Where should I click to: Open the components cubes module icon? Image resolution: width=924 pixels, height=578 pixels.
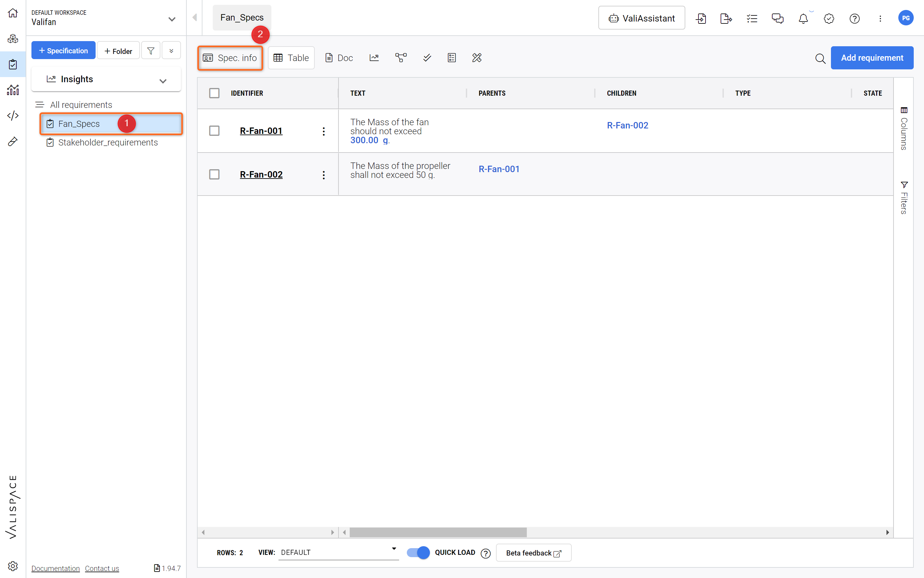coord(13,39)
